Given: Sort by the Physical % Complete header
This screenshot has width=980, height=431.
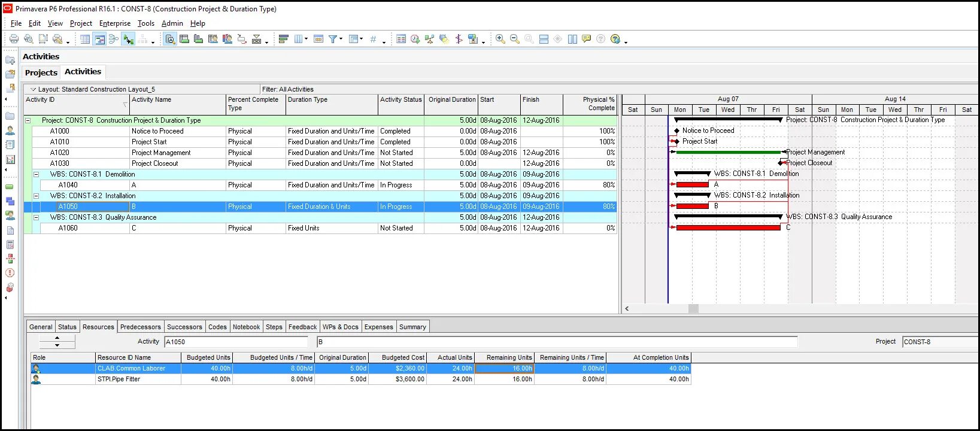Looking at the screenshot, I should click(590, 105).
